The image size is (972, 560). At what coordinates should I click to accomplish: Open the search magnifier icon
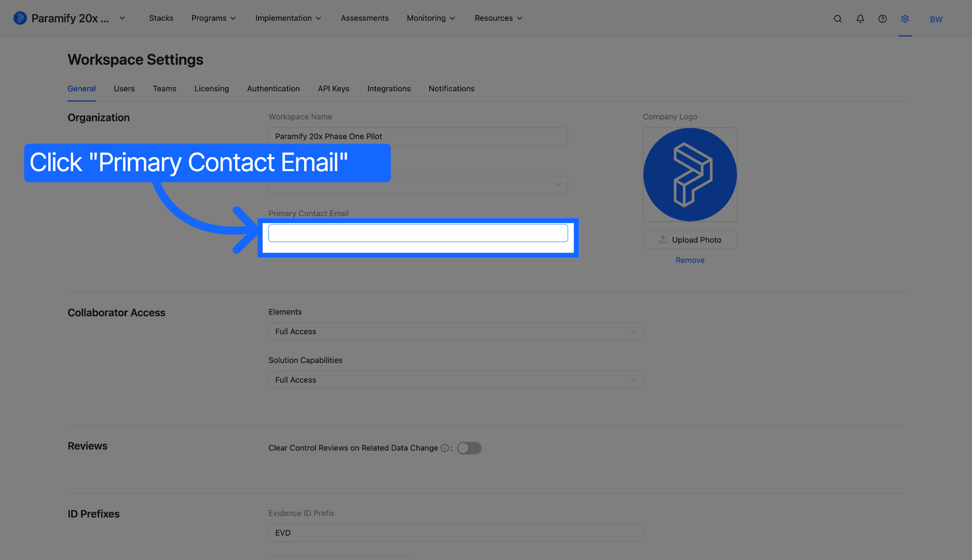tap(838, 19)
